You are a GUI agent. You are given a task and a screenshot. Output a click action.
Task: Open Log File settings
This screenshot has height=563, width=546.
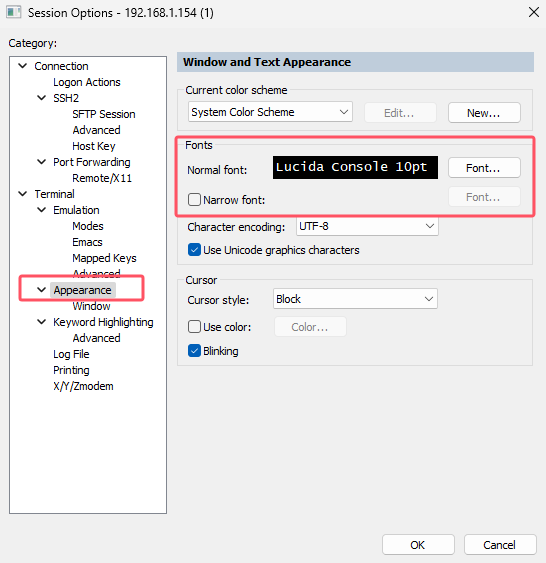(71, 354)
